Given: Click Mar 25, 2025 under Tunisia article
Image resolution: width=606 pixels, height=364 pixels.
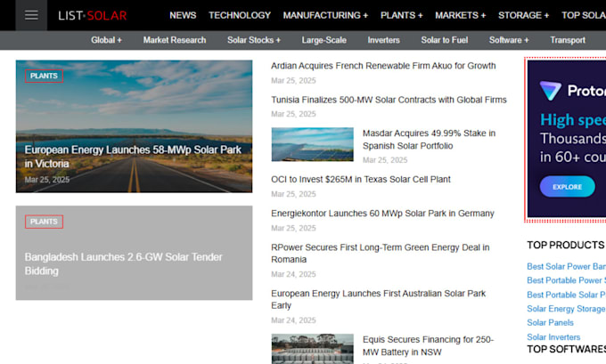Looking at the screenshot, I should (293, 114).
